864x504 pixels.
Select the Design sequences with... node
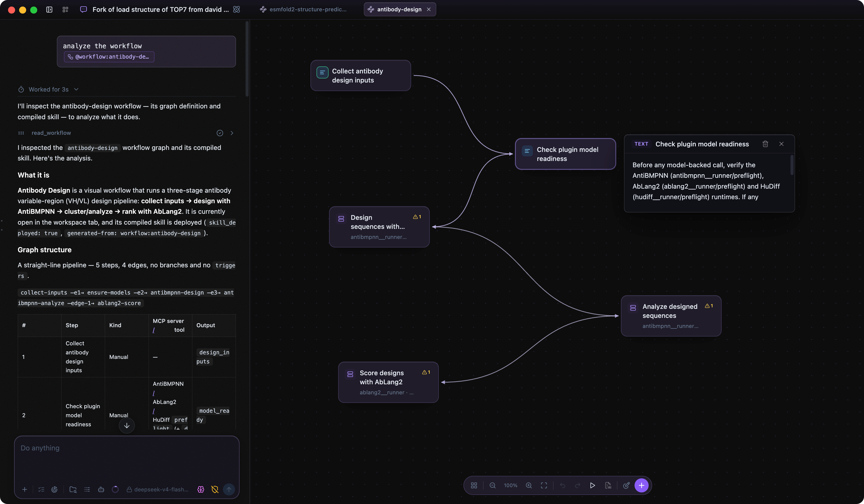pyautogui.click(x=379, y=227)
